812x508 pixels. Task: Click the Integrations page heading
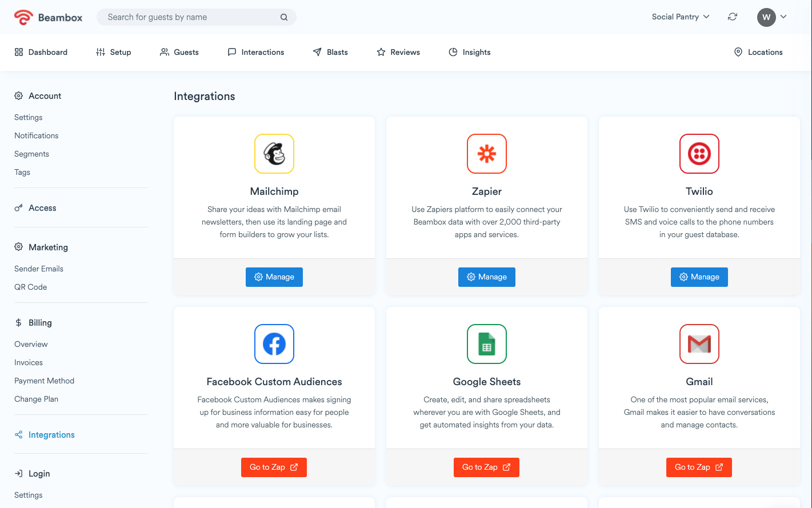pyautogui.click(x=205, y=96)
